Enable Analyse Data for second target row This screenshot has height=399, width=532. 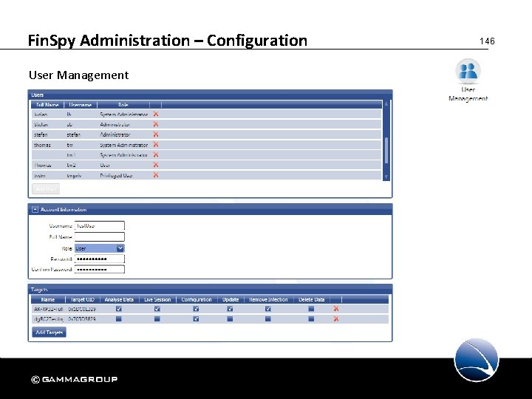pos(119,319)
